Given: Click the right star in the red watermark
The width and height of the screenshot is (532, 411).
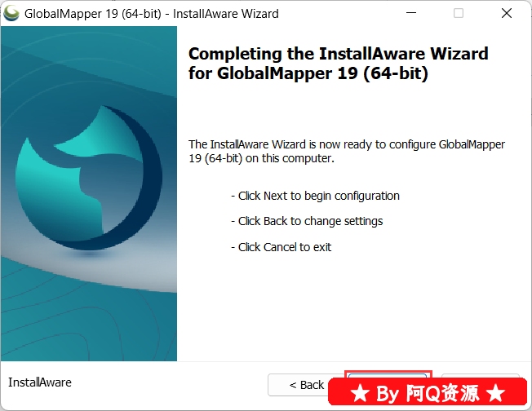Looking at the screenshot, I should [496, 393].
